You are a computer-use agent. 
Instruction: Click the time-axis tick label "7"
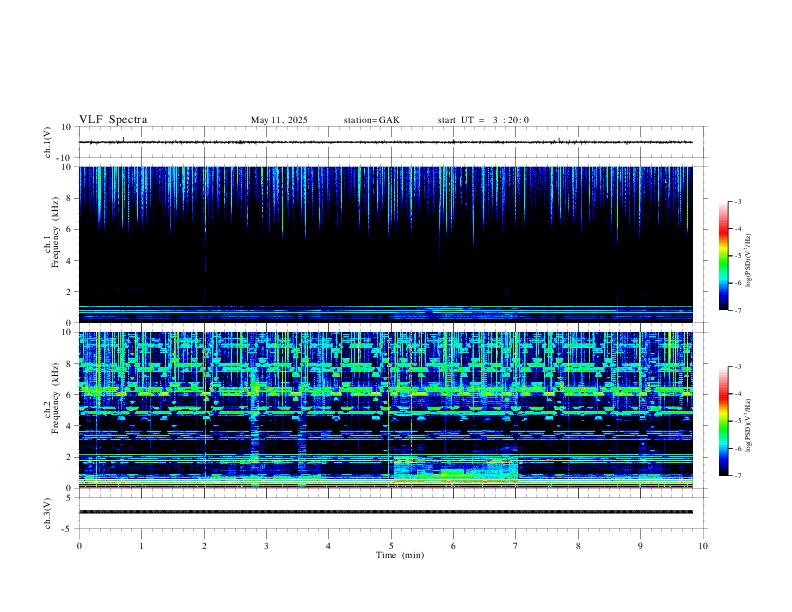(516, 546)
